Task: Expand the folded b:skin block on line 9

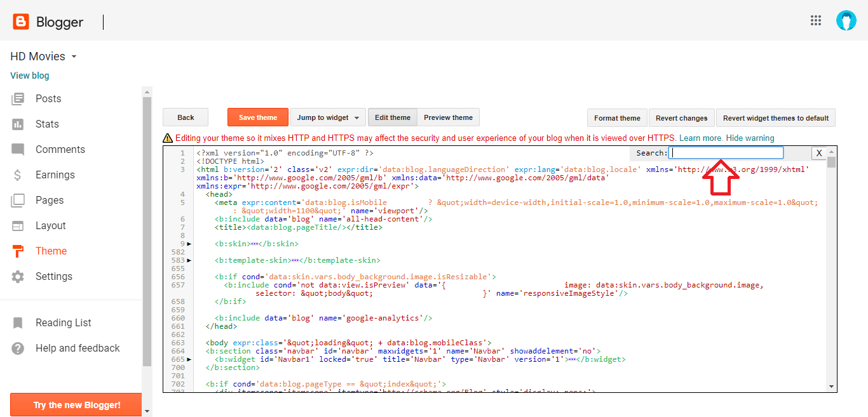Action: click(x=189, y=244)
